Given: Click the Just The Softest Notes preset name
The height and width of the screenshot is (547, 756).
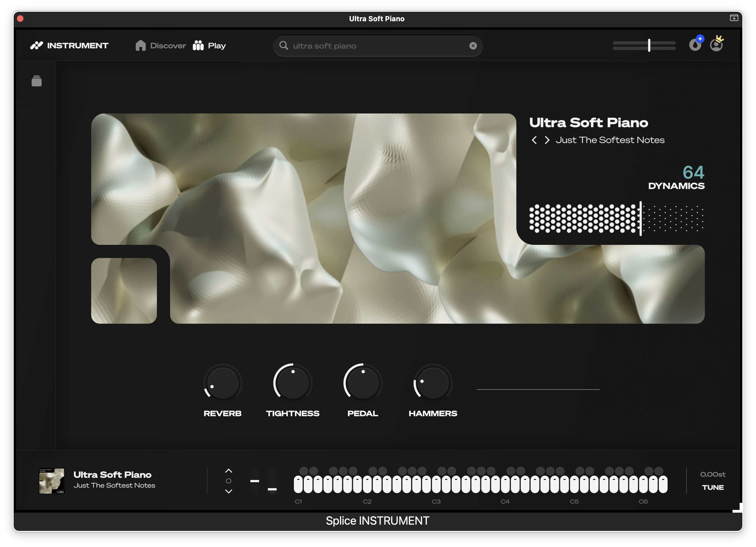Looking at the screenshot, I should [610, 140].
